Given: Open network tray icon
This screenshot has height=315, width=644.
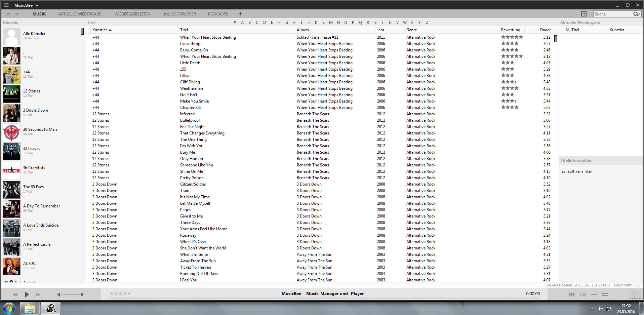Looking at the screenshot, I should tap(608, 309).
